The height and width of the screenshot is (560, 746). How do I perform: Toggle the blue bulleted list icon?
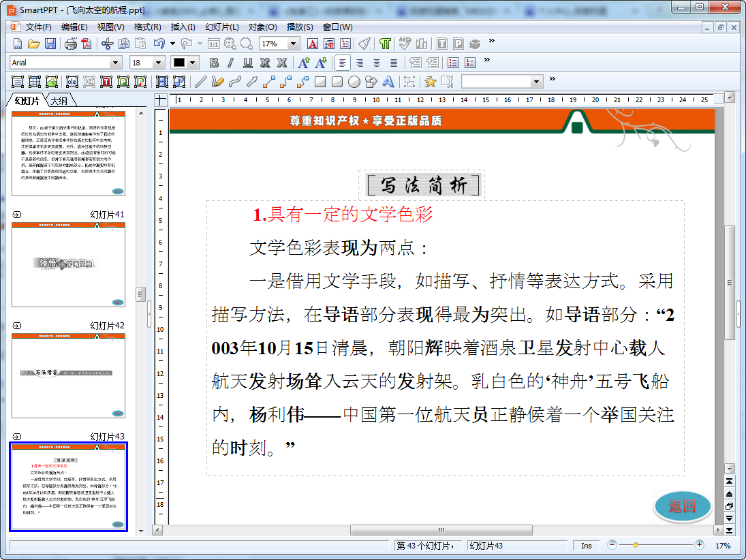[453, 63]
